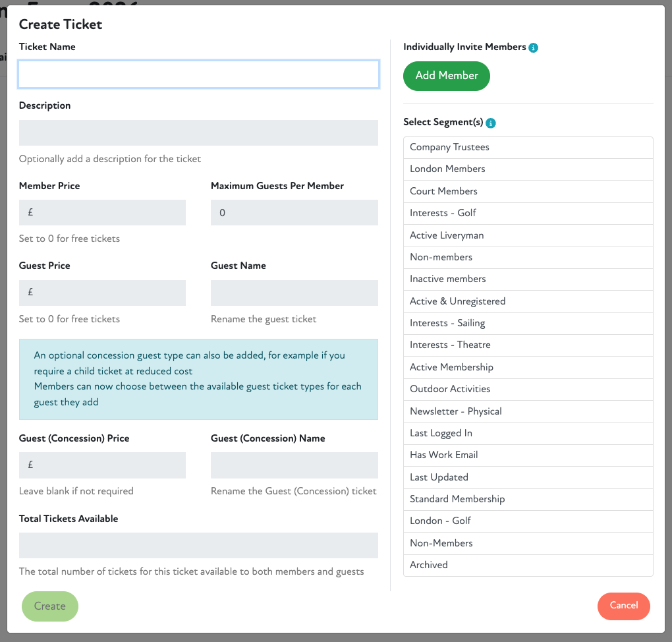Focus the Guest Name field
The width and height of the screenshot is (672, 642).
tap(294, 293)
